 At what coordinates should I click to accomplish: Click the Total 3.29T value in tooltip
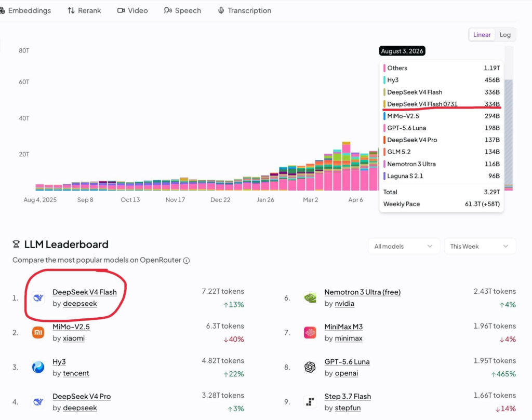pyautogui.click(x=491, y=192)
